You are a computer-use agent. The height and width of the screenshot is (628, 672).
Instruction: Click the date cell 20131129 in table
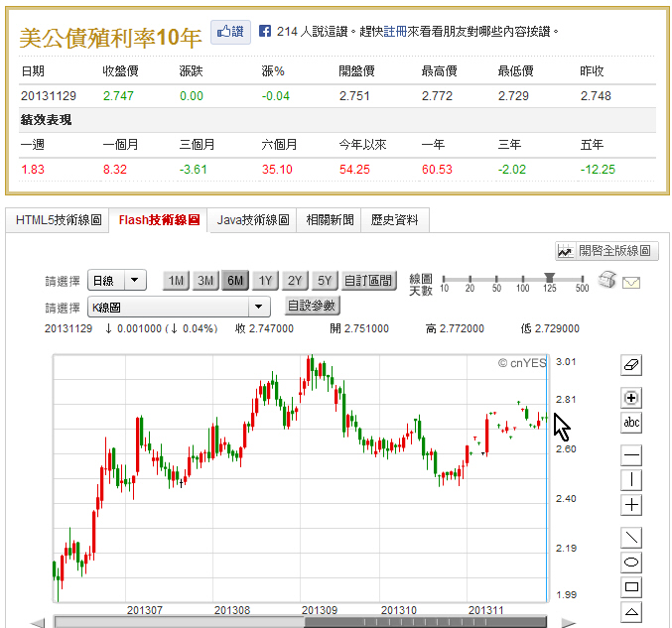click(x=49, y=96)
